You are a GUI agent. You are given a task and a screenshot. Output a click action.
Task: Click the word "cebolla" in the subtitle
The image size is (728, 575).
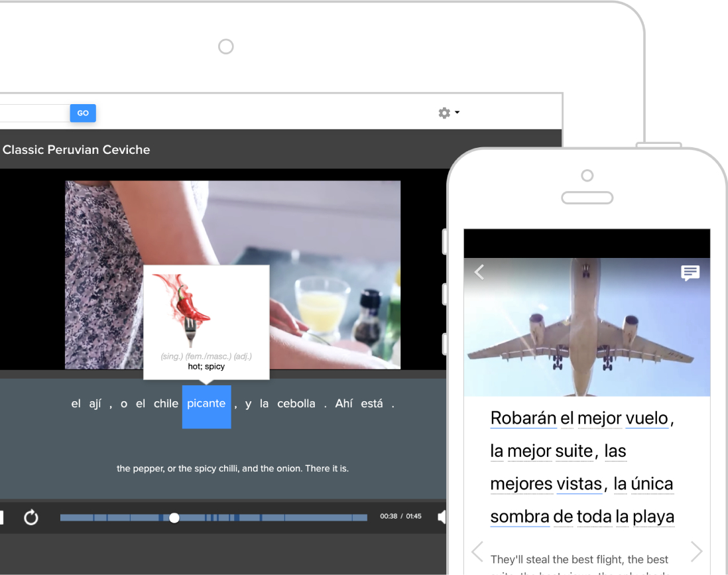coord(296,404)
